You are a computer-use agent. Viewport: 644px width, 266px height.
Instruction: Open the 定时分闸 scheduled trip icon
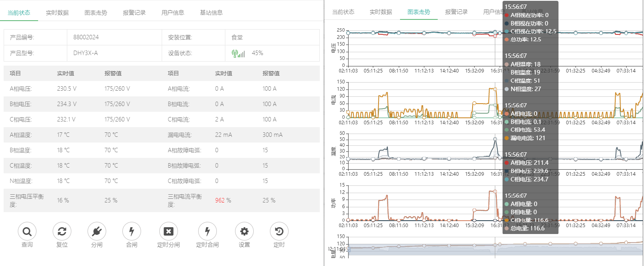[x=169, y=232]
